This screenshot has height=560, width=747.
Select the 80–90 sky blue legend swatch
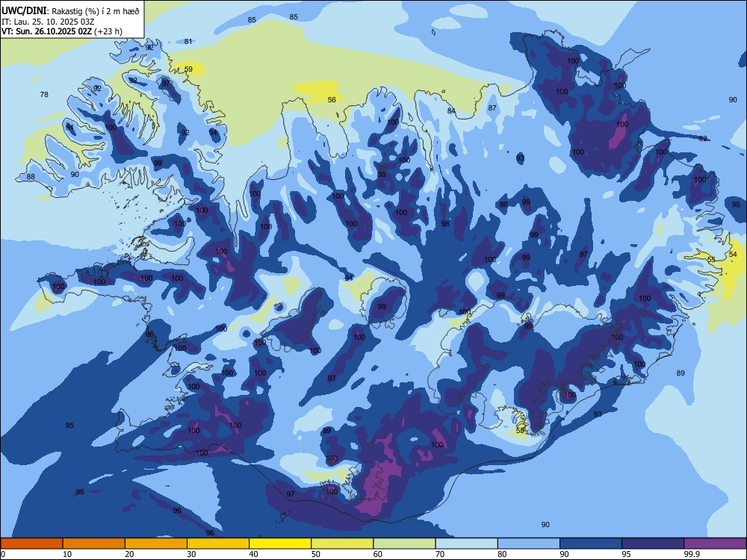click(529, 544)
